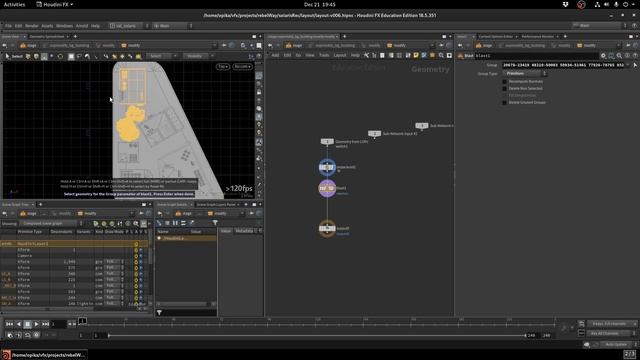The image size is (640, 360).
Task: Click the playback range slider bar
Action: (x=317, y=336)
